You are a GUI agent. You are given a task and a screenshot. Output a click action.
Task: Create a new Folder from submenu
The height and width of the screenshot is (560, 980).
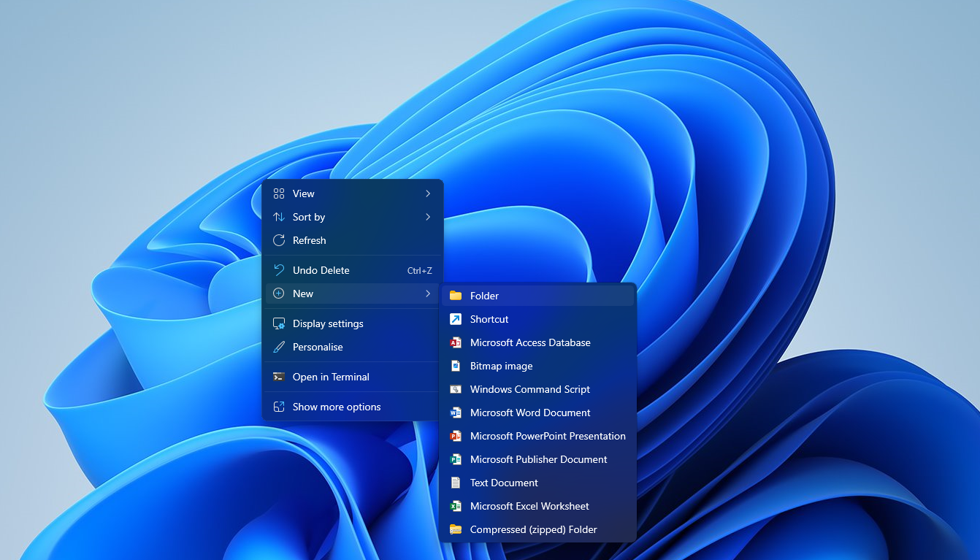click(x=538, y=296)
